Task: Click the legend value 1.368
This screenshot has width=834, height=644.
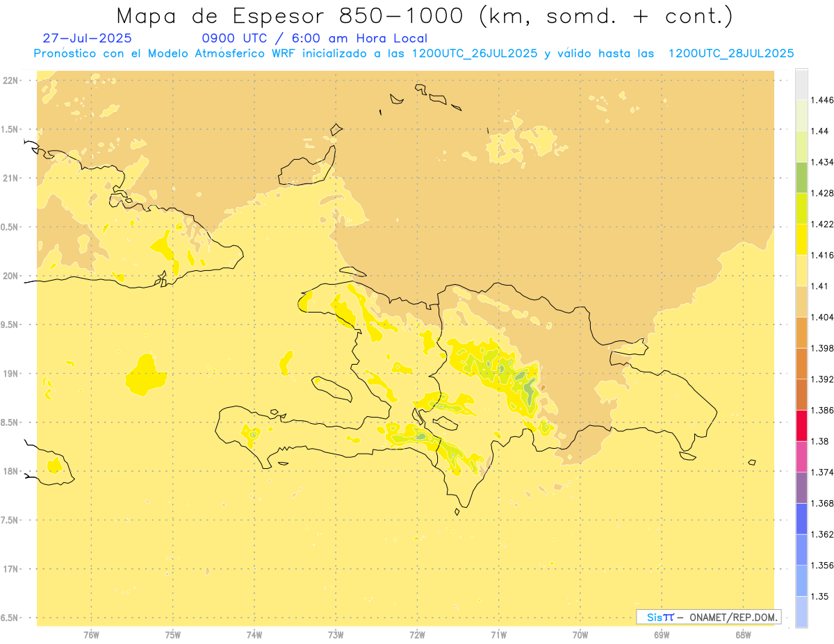Action: pos(821,503)
